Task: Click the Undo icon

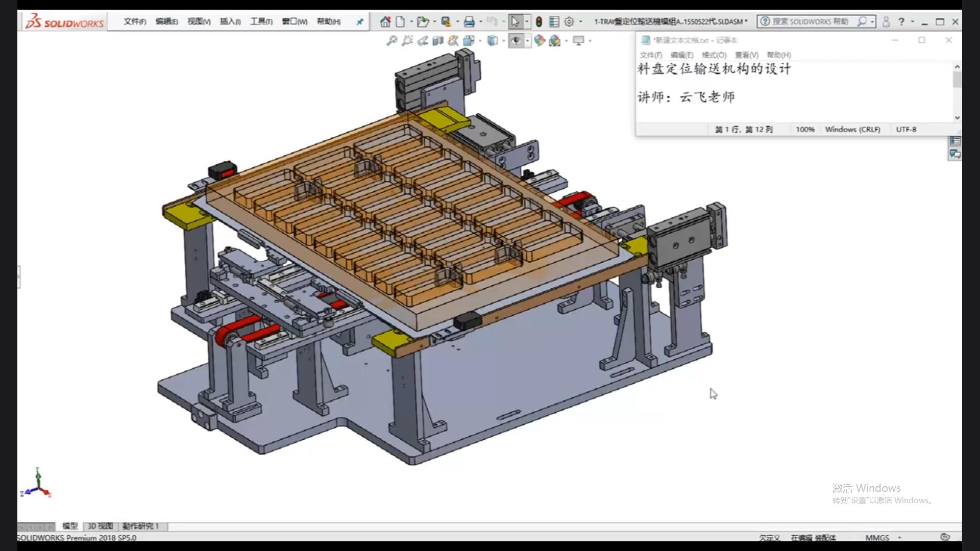Action: tap(492, 21)
